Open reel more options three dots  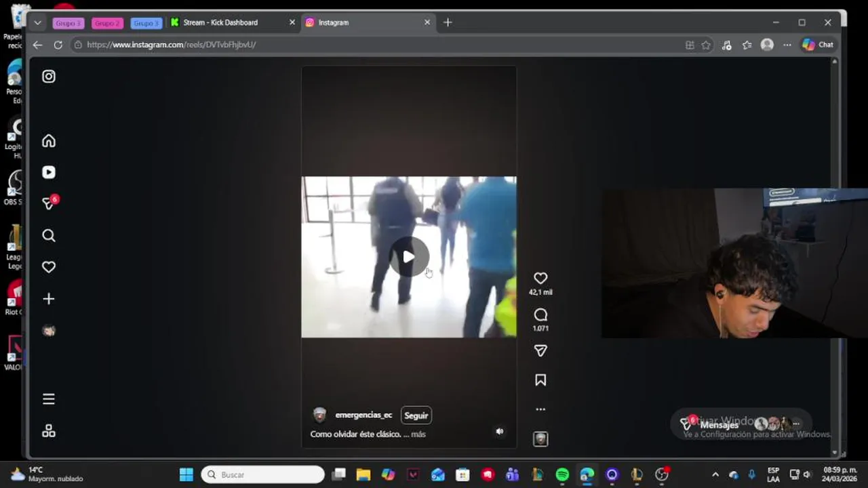tap(540, 409)
